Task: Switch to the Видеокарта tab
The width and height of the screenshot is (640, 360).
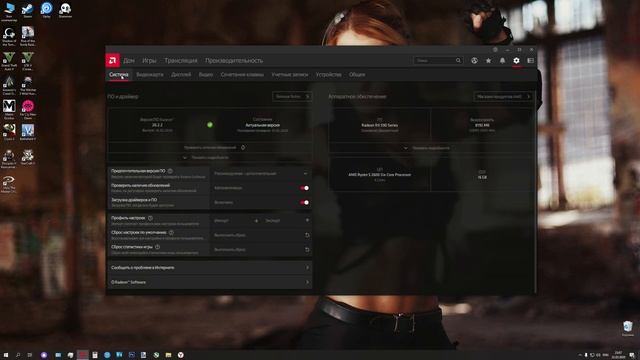Action: [150, 75]
